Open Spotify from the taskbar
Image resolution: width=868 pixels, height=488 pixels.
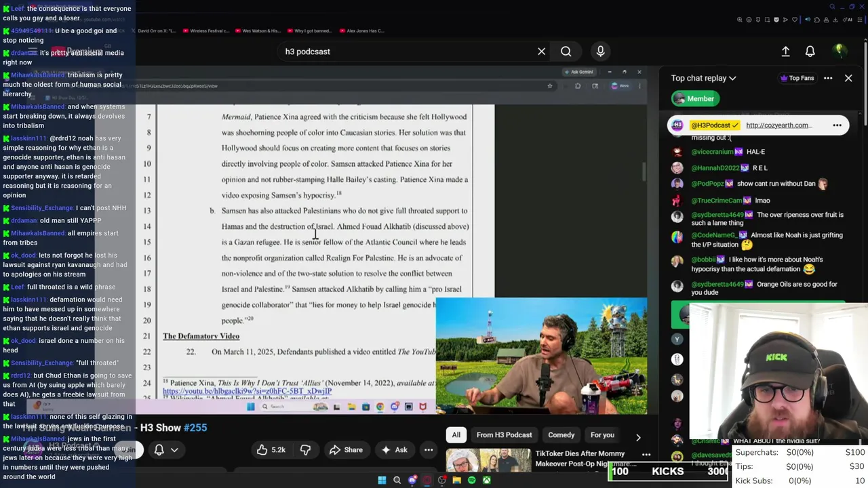pyautogui.click(x=472, y=481)
